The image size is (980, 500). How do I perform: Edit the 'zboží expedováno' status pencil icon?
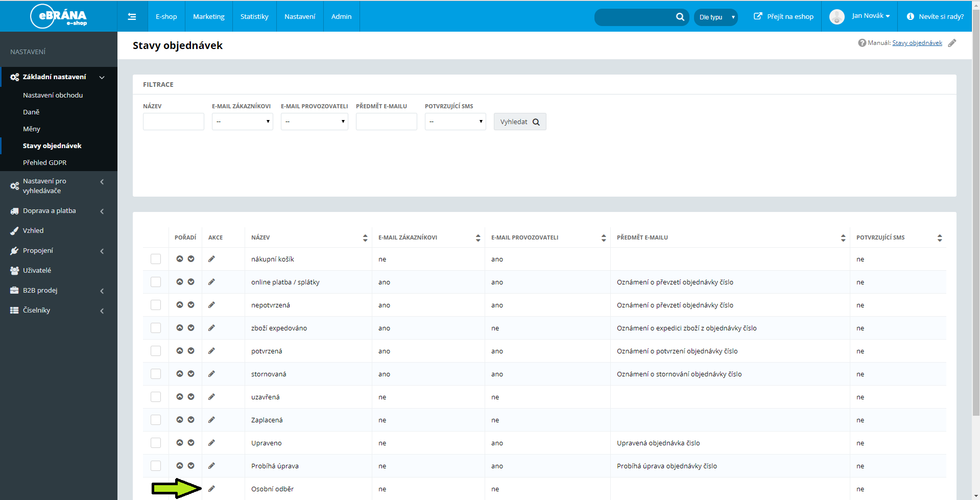click(x=211, y=328)
